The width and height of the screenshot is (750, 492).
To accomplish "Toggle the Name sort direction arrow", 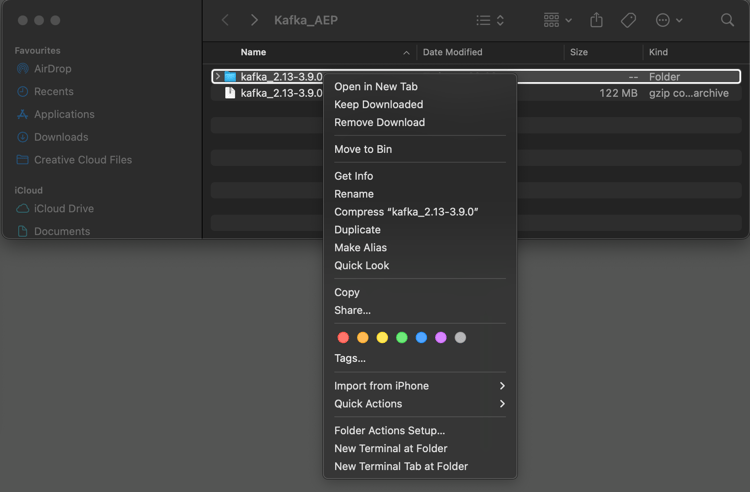I will pyautogui.click(x=406, y=53).
